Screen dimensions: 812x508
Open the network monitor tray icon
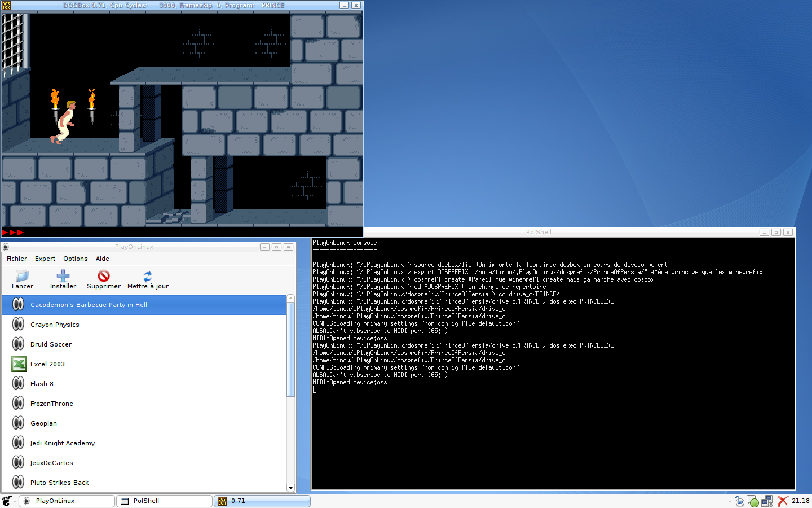[767, 501]
